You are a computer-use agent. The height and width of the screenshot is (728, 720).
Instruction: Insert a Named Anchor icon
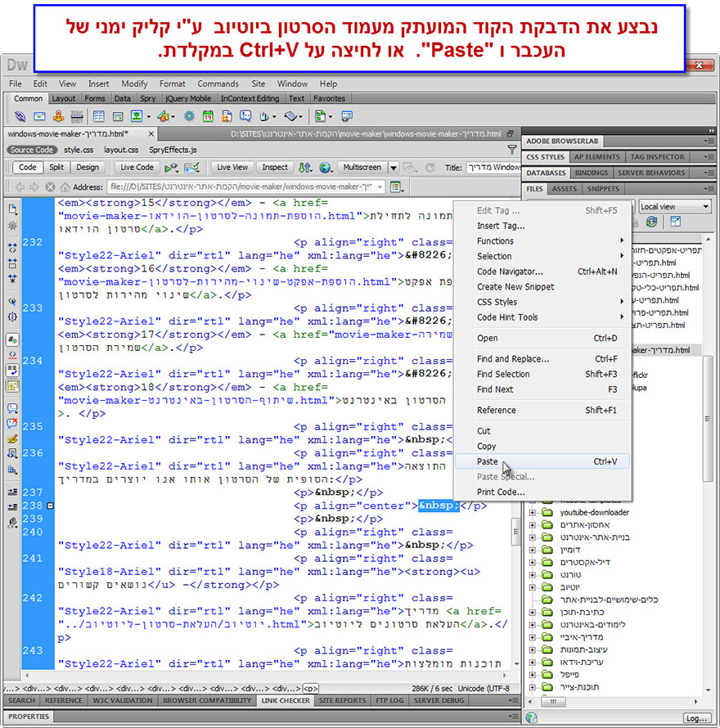pos(58,116)
